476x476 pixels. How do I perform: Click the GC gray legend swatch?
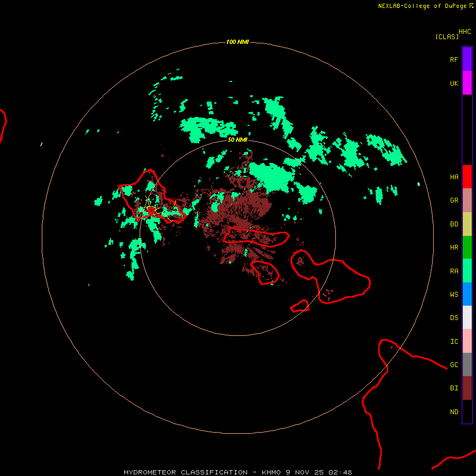(467, 364)
